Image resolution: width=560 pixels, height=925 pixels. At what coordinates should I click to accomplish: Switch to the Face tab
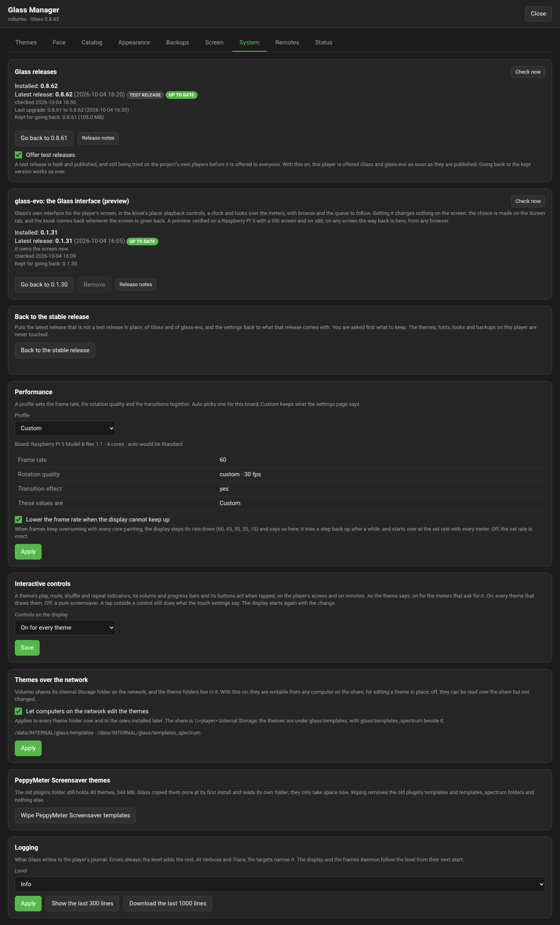pos(59,42)
